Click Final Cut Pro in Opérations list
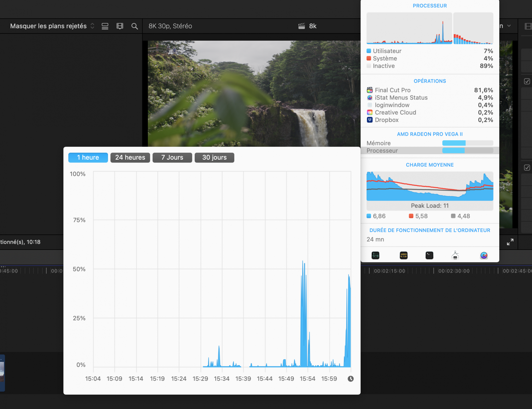Viewport: 532px width, 409px height. [x=393, y=90]
